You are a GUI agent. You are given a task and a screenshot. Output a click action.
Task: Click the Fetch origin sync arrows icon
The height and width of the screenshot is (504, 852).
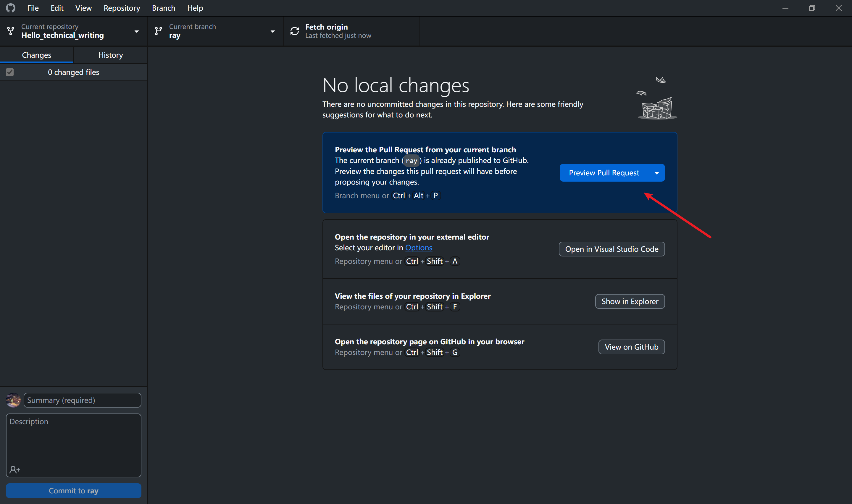(x=294, y=31)
